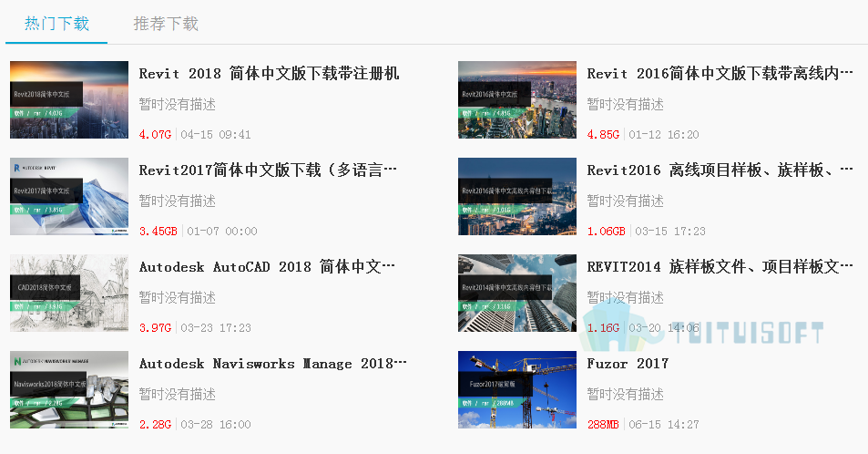Click the date 03-15 17:23

click(x=669, y=232)
